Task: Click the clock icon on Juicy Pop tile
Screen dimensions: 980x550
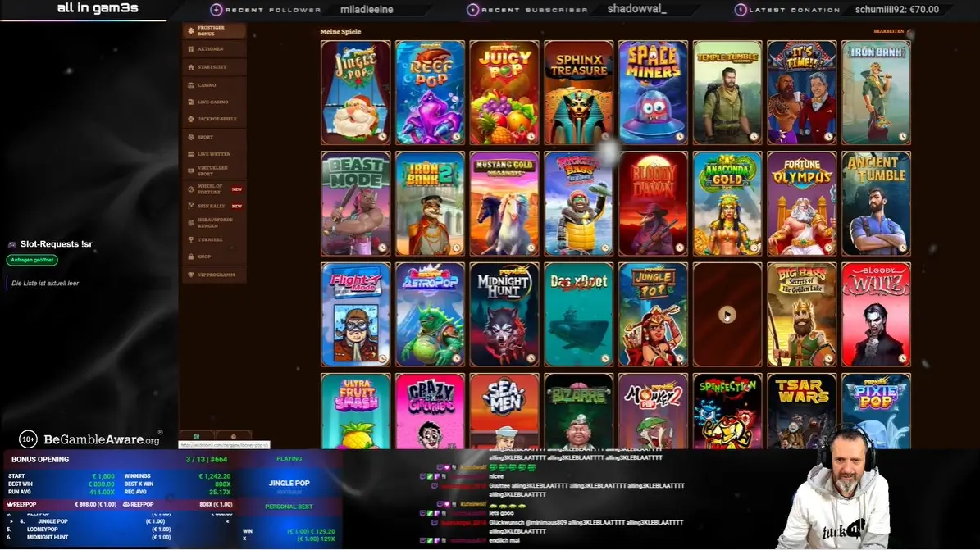Action: click(531, 136)
